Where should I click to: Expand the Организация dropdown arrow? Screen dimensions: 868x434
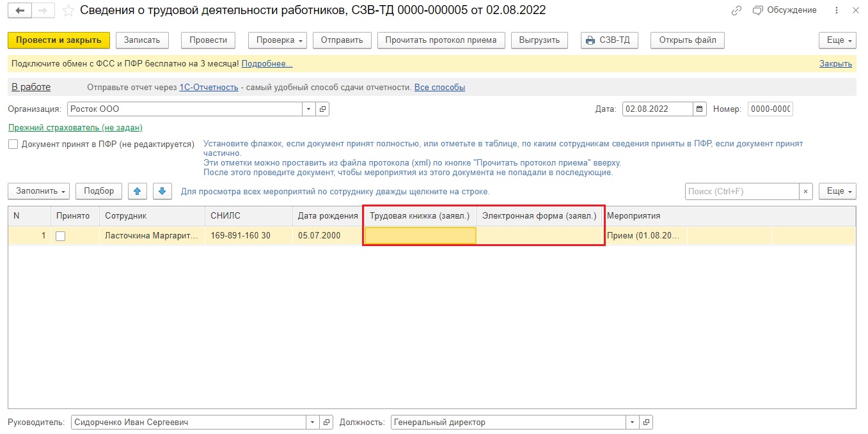[x=310, y=109]
